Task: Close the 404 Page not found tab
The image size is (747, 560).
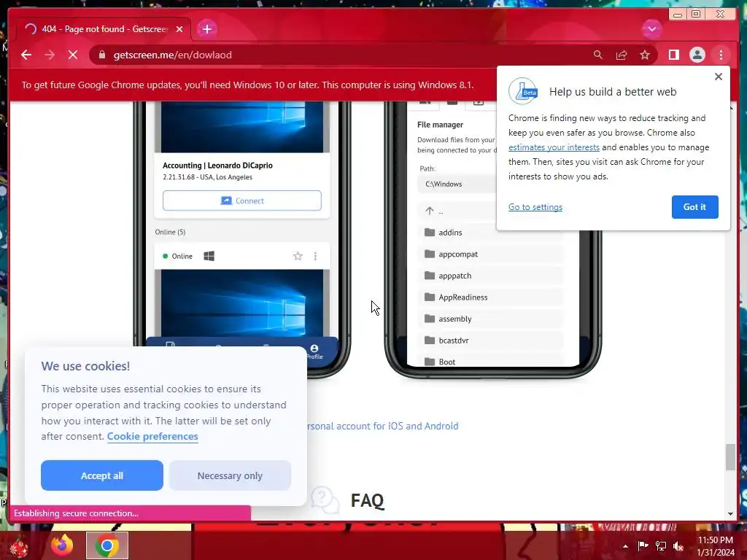Action: point(179,29)
